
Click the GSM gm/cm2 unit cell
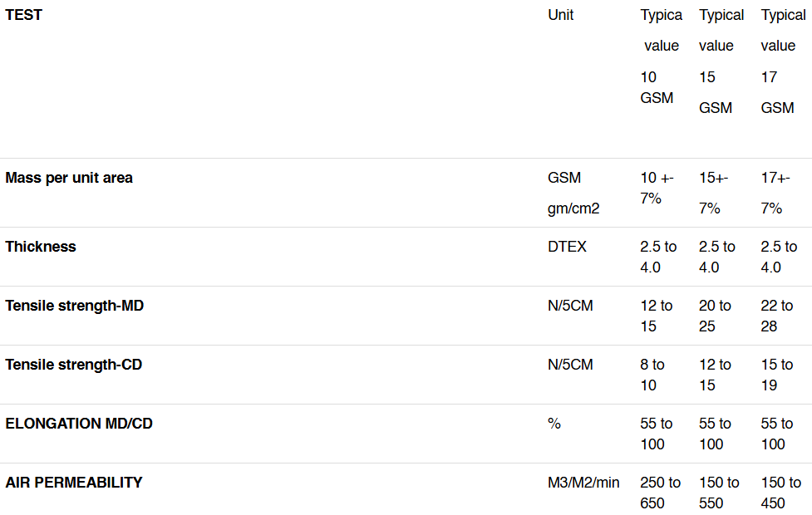coord(573,193)
